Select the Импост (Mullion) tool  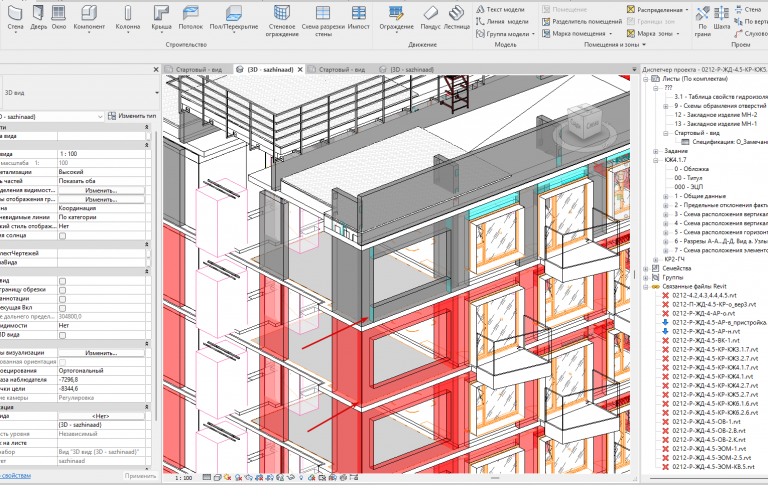coord(359,17)
